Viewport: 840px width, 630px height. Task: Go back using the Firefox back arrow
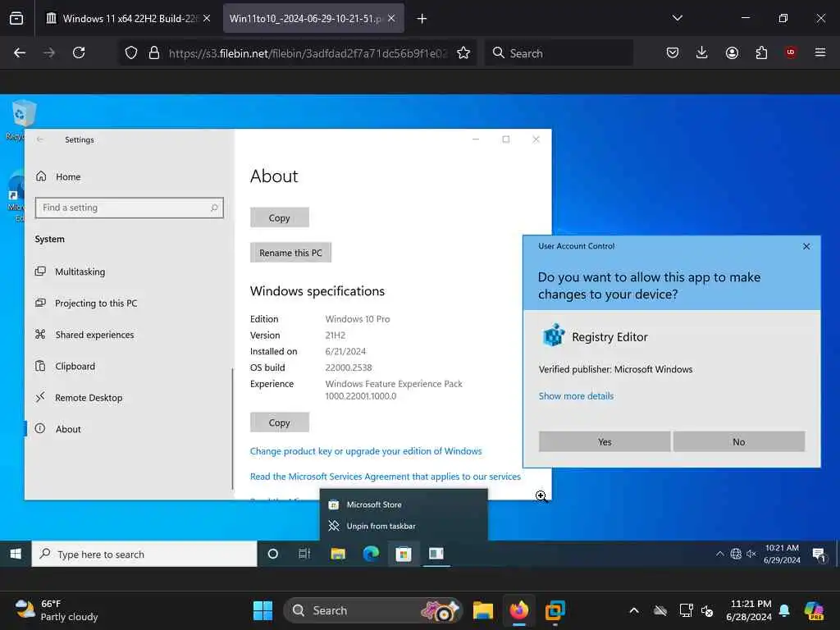20,52
